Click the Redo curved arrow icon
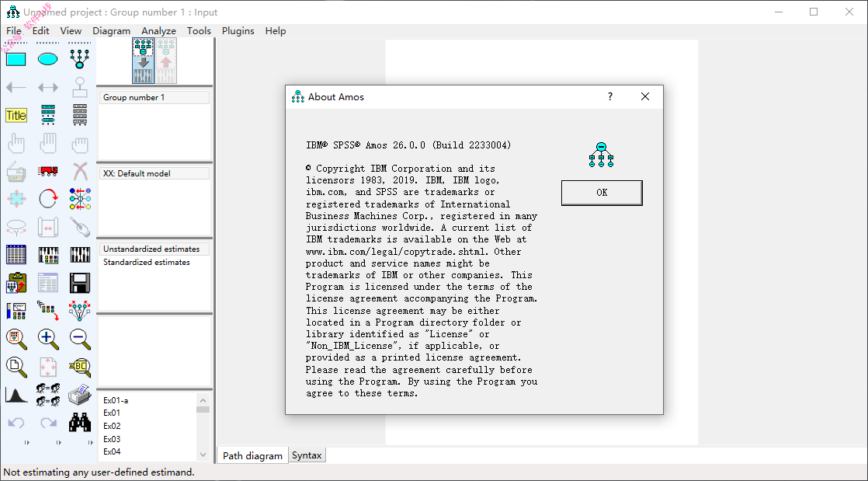 (x=48, y=423)
